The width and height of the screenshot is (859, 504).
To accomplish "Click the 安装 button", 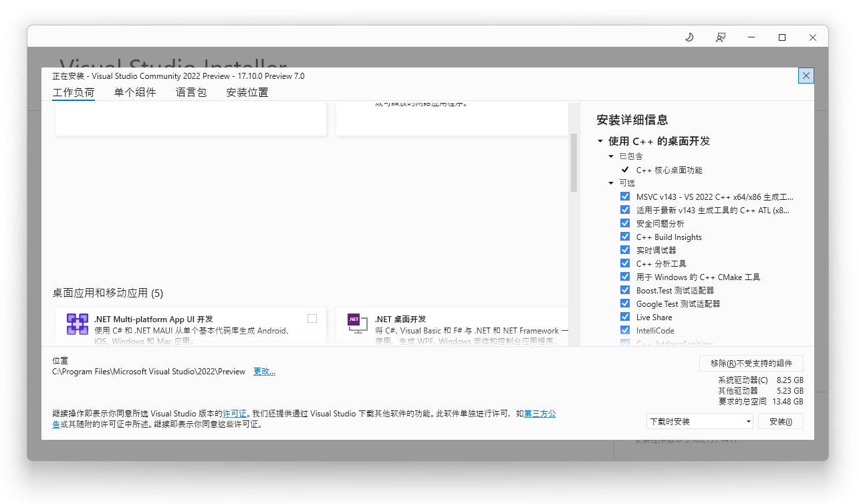I will [x=780, y=422].
